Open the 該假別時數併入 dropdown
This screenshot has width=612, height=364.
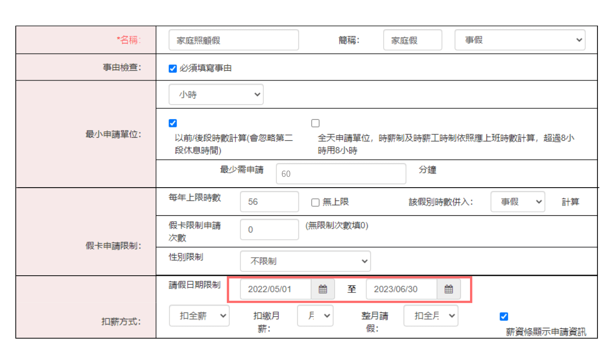click(517, 202)
